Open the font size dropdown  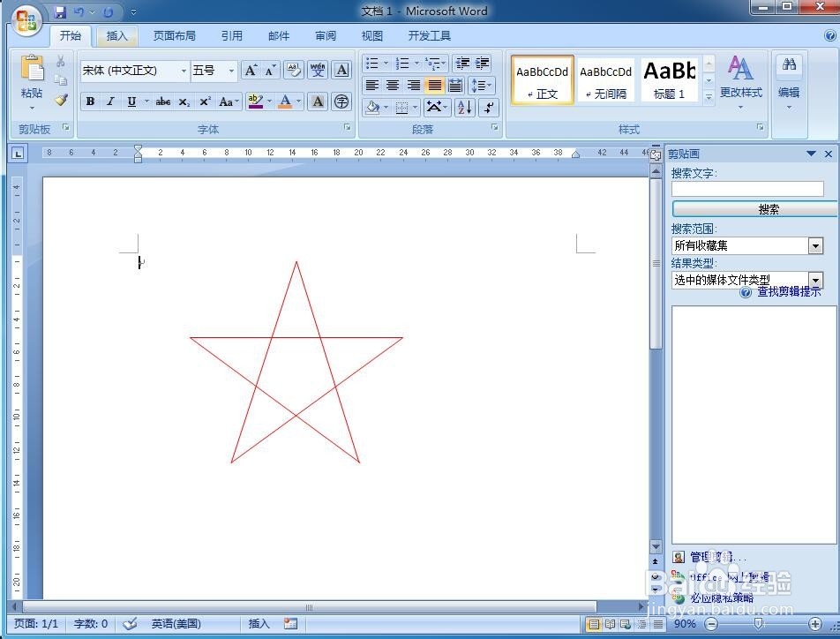pos(231,71)
